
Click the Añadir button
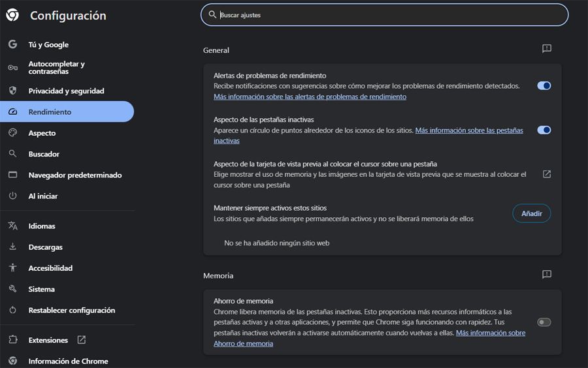(531, 213)
